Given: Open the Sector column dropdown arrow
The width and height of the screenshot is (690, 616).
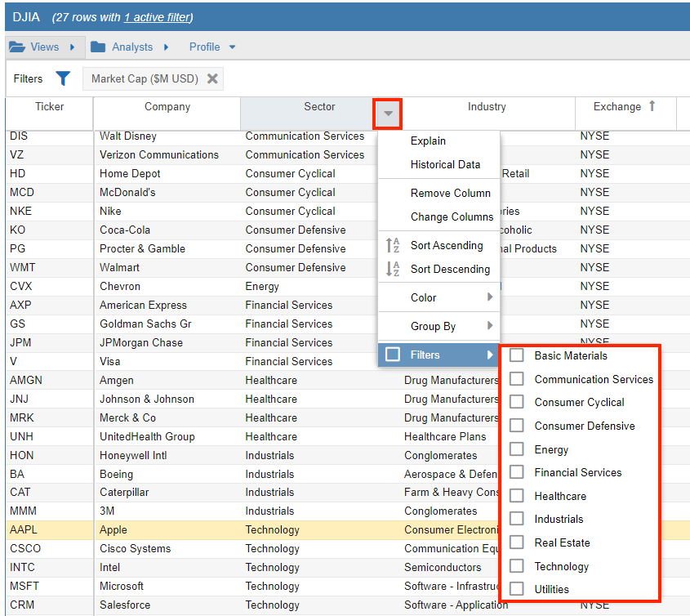Looking at the screenshot, I should click(x=389, y=114).
